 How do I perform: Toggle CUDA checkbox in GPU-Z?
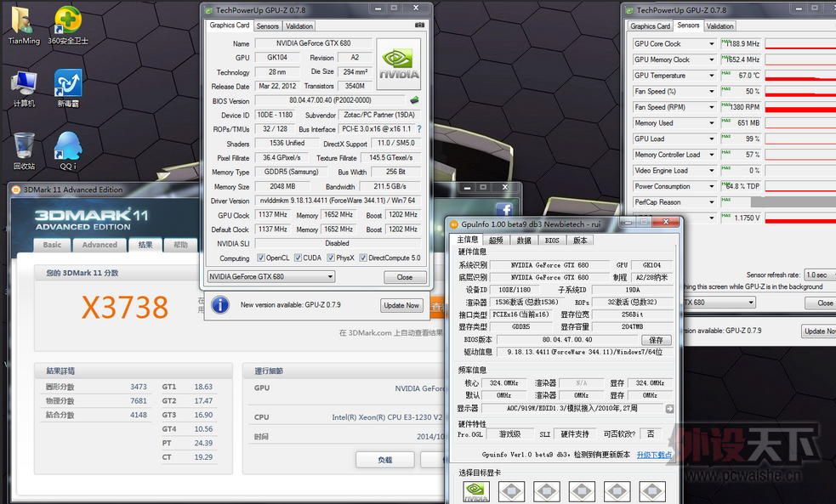298,258
